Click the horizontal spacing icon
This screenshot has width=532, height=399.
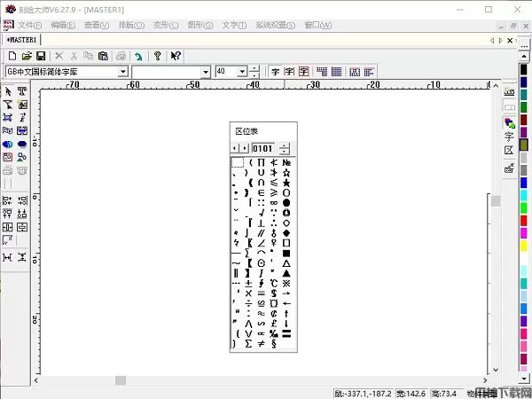[x=8, y=257]
